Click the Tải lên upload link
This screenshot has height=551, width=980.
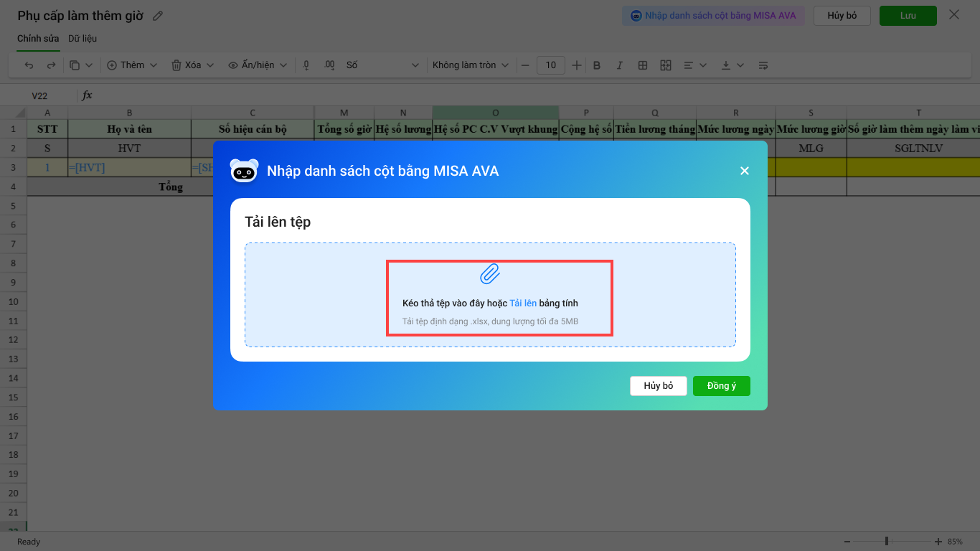(523, 303)
